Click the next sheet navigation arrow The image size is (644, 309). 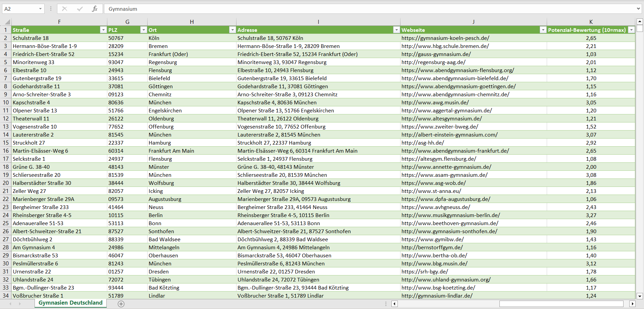[20, 304]
